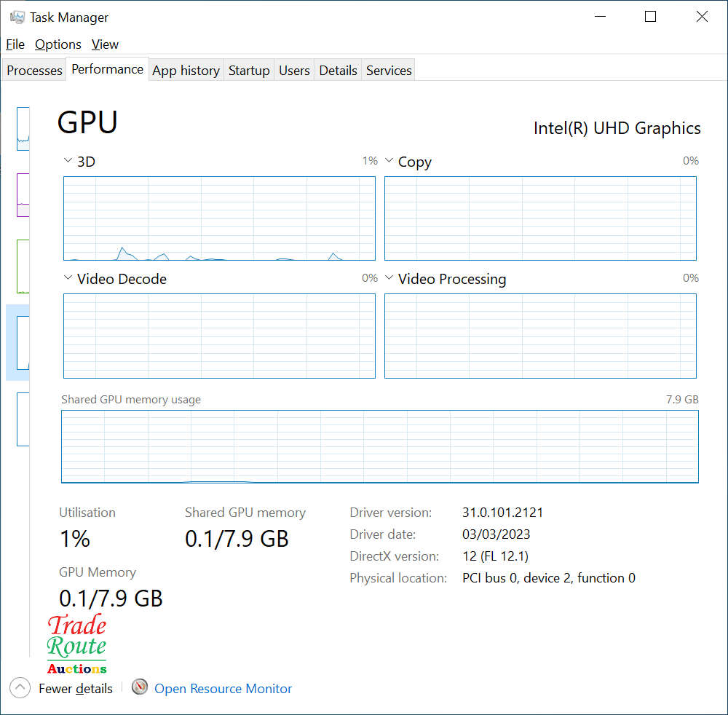Open the Options menu
728x715 pixels.
pos(58,44)
